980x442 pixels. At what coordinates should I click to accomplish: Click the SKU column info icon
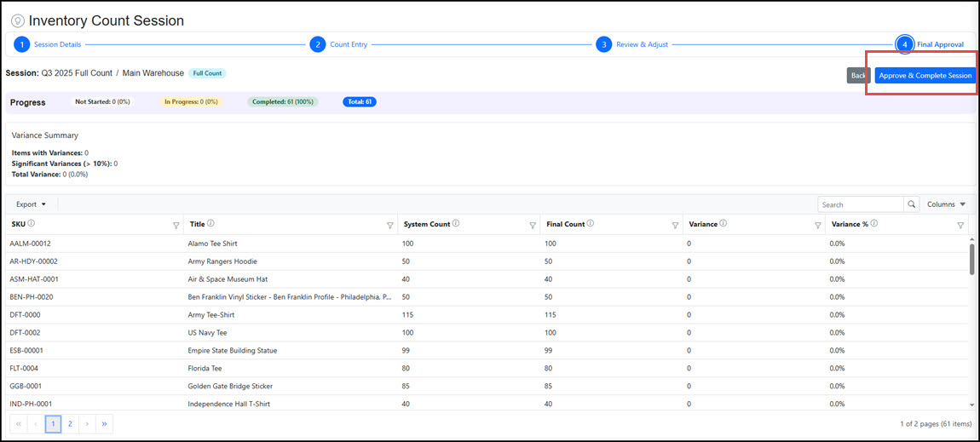coord(32,224)
